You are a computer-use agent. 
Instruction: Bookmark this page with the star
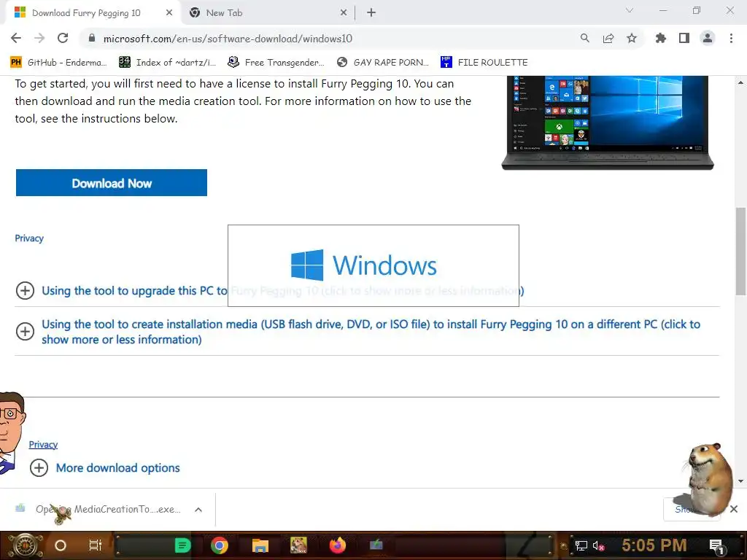click(632, 38)
